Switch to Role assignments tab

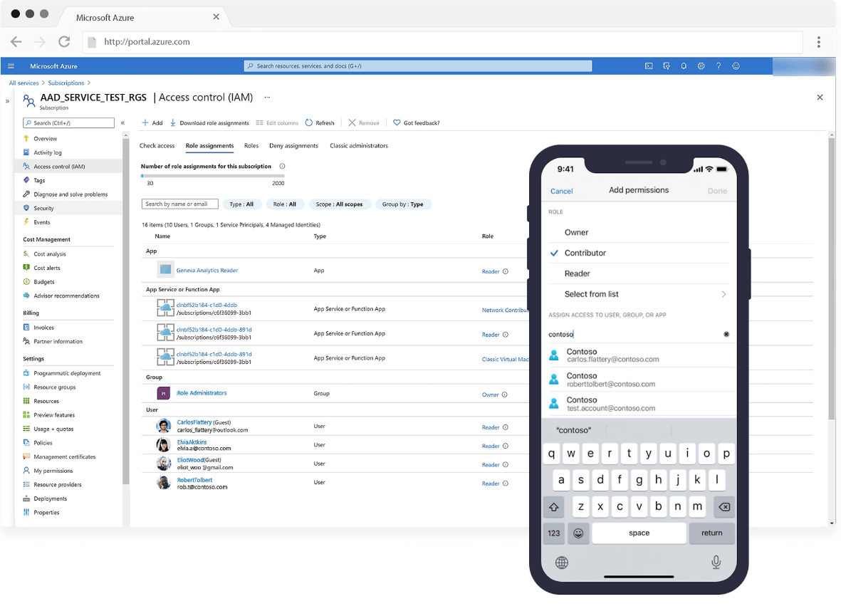[x=209, y=146]
